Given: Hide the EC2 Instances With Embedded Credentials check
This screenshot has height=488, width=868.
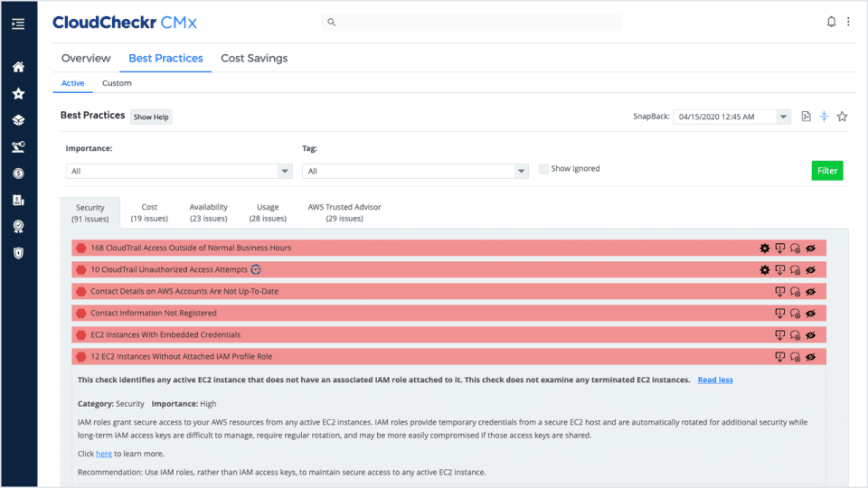Looking at the screenshot, I should point(810,335).
